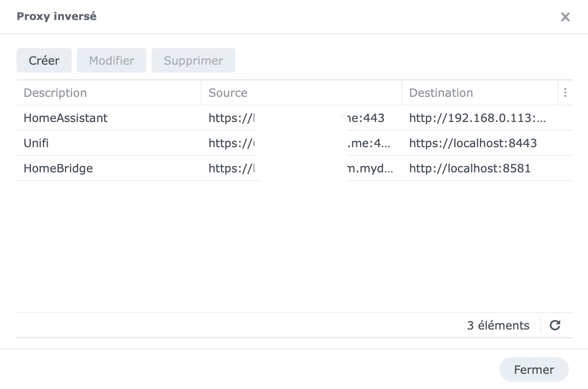
Task: Refresh the proxy rules list
Action: click(555, 325)
